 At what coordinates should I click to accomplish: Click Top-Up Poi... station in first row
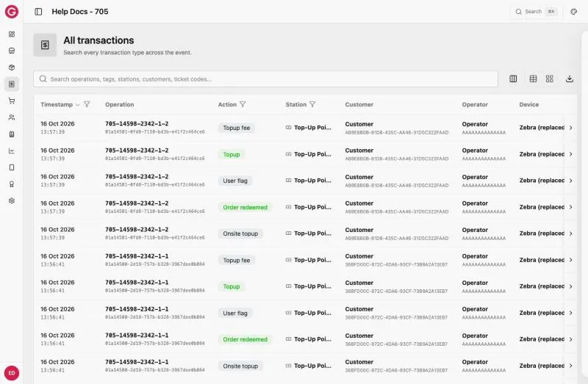click(309, 127)
